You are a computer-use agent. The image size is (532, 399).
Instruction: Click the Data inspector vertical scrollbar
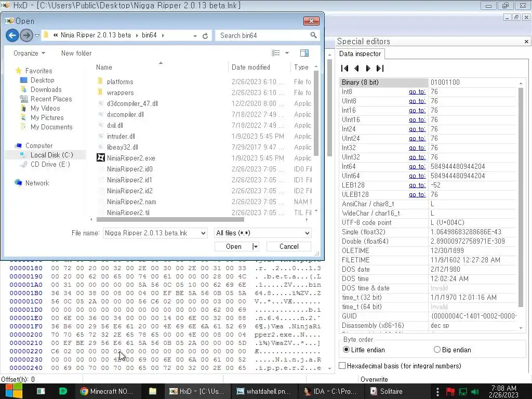[521, 197]
